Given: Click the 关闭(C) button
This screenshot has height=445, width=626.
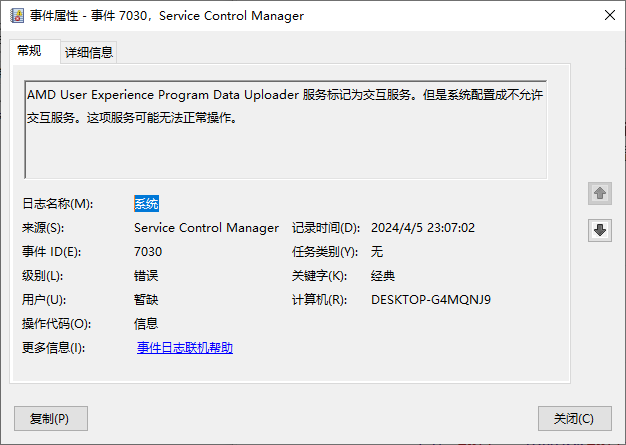Looking at the screenshot, I should point(574,418).
